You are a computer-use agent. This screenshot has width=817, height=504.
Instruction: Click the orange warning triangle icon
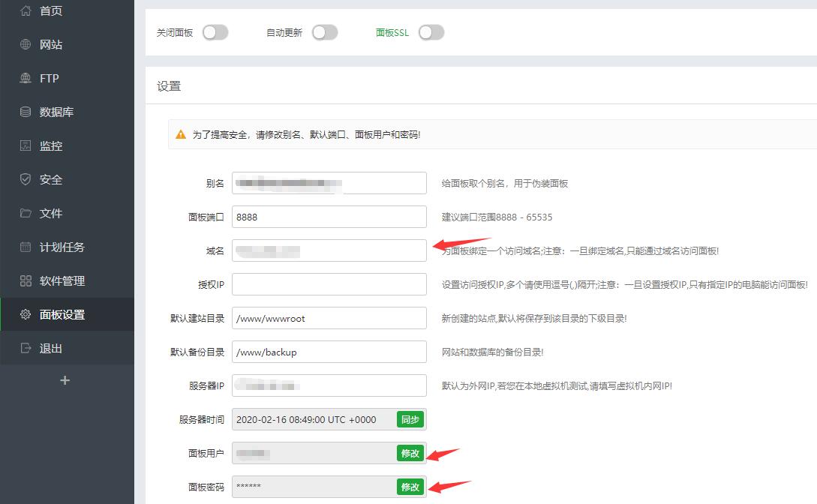181,135
